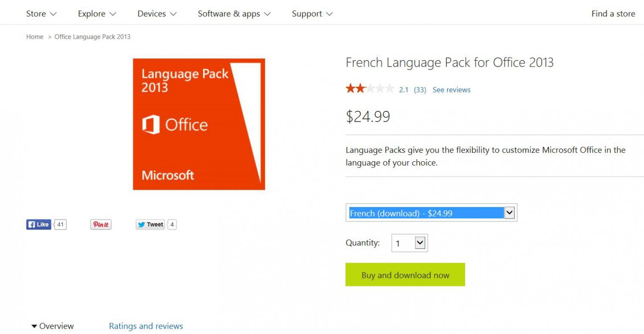Expand the Explore menu
The height and width of the screenshot is (334, 644).
[x=97, y=14]
